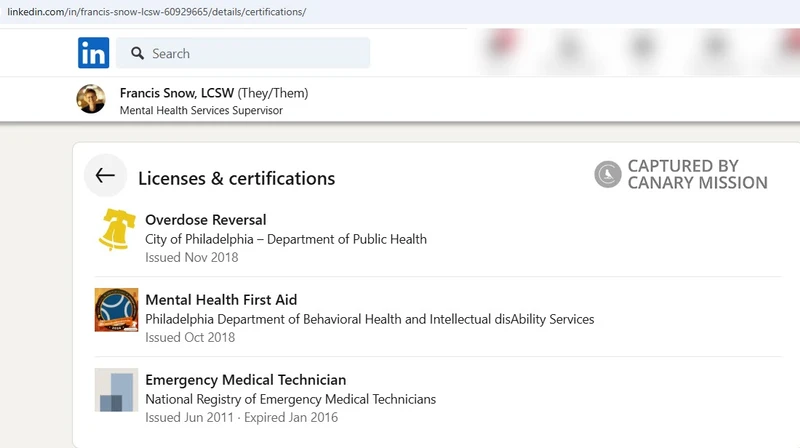Screen dimensions: 800x448
Task: Select the Overdose Reversal certification title
Action: [206, 220]
